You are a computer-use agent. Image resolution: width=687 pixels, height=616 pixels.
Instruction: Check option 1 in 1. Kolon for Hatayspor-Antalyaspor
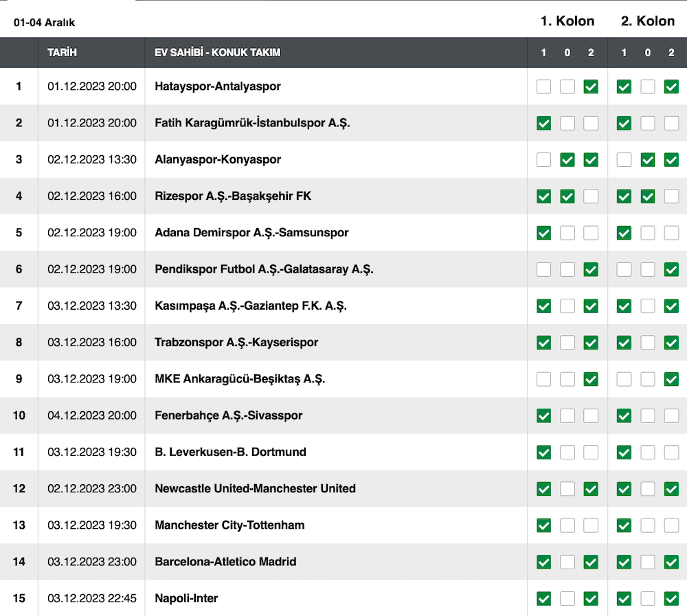tap(543, 87)
